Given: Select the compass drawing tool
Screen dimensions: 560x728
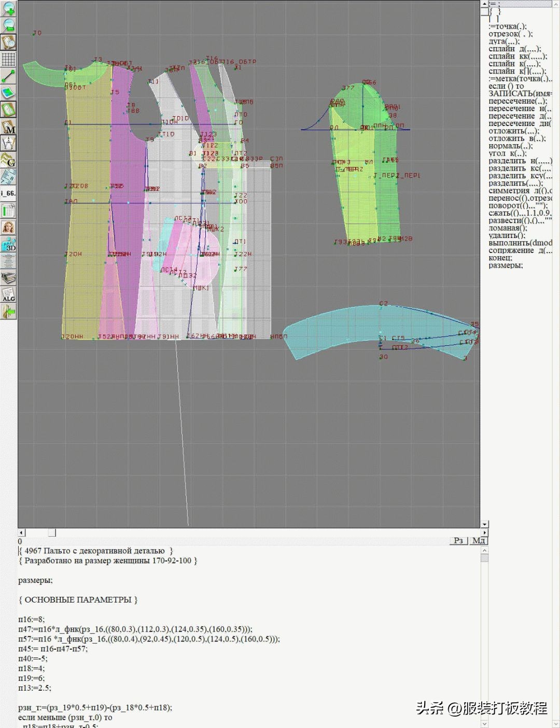Looking at the screenshot, I should [x=8, y=143].
